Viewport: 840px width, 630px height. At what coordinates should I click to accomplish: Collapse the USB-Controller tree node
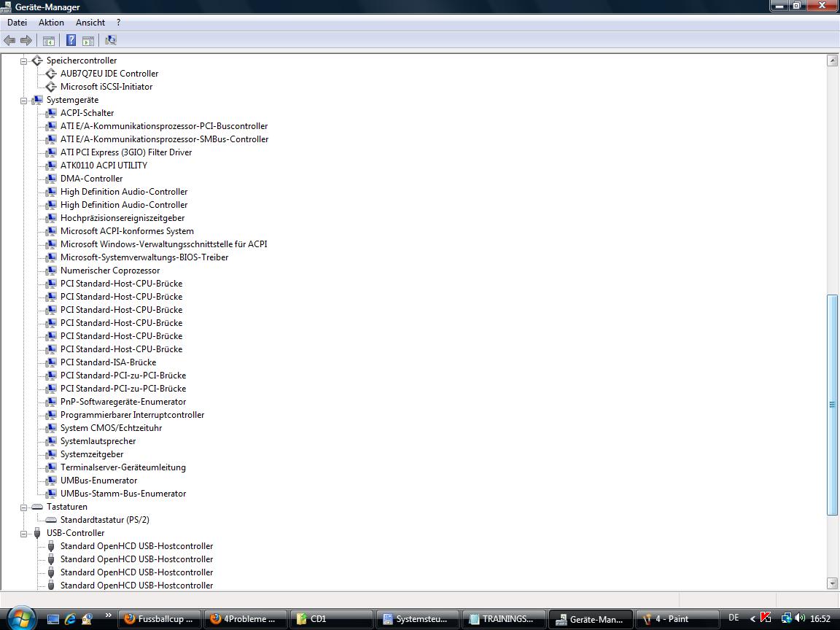(x=23, y=534)
